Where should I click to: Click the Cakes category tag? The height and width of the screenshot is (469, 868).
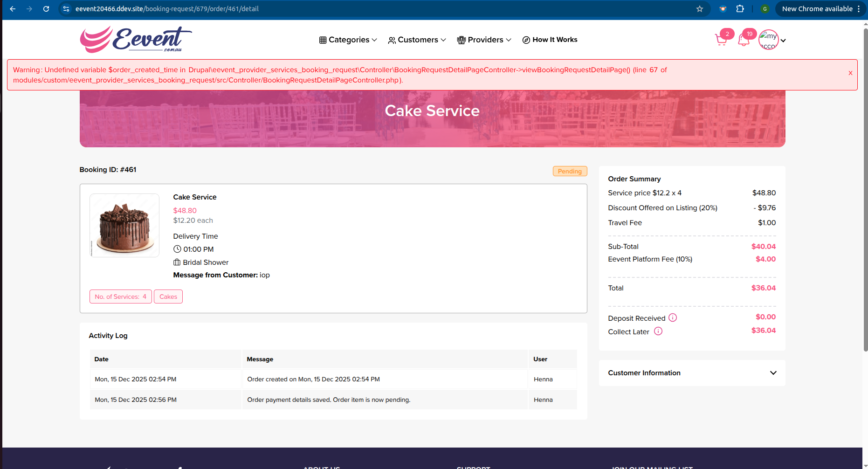click(x=168, y=297)
